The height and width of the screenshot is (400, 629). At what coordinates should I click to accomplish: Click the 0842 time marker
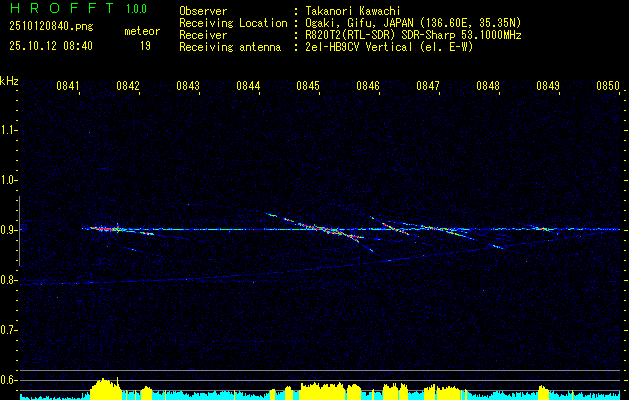128,86
